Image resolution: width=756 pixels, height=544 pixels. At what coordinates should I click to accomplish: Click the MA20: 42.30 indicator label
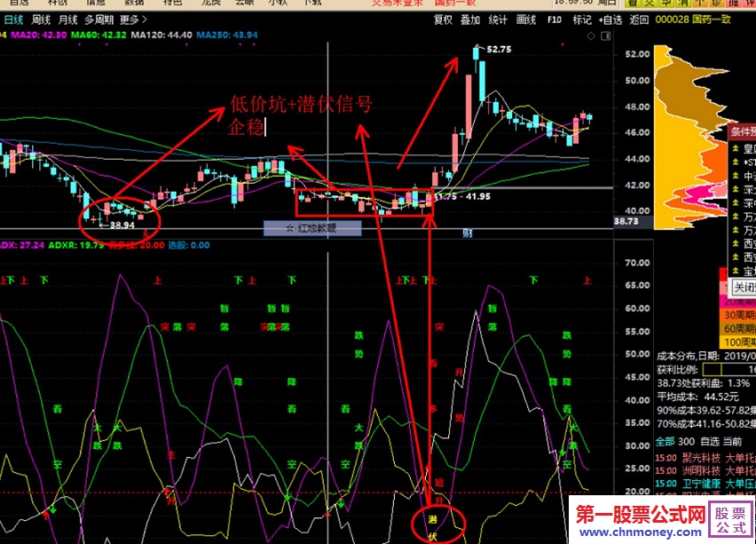(x=38, y=35)
